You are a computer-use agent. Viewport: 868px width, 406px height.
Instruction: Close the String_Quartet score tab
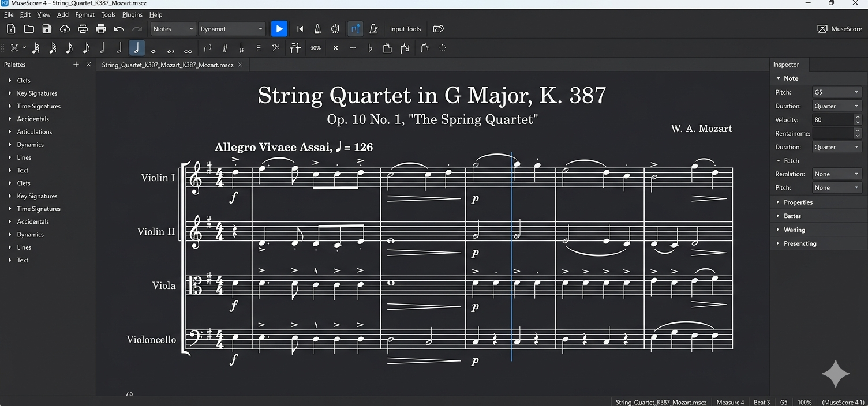pyautogui.click(x=240, y=65)
